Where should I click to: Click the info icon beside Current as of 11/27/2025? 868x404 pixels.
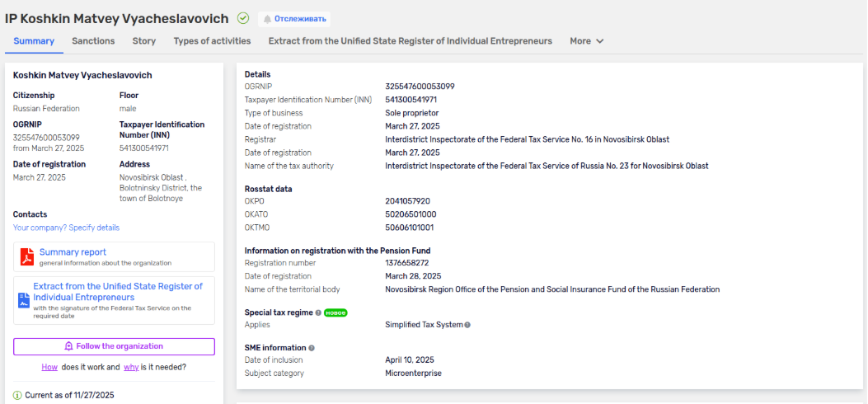(17, 395)
